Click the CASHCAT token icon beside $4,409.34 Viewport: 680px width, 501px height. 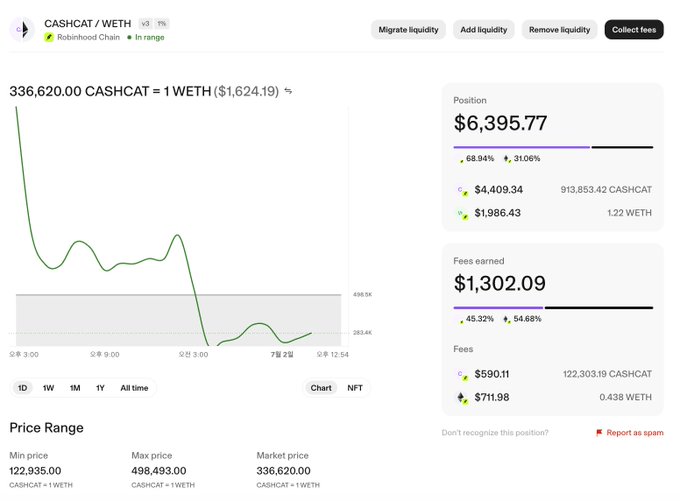(463, 190)
